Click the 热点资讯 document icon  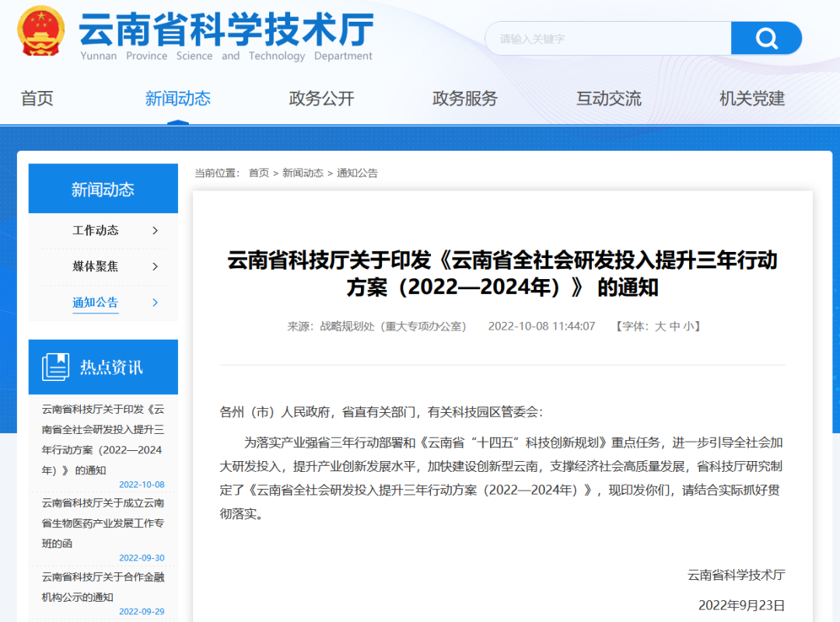55,367
